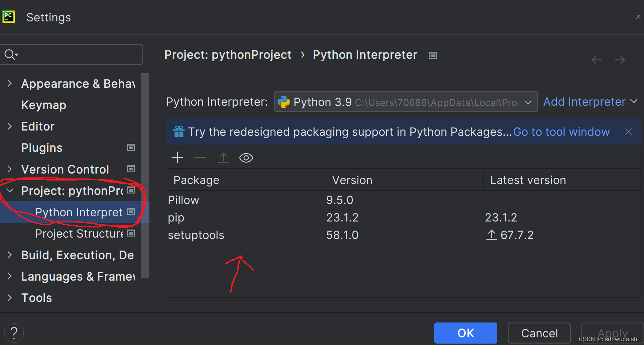Click the uninstall package minus icon
This screenshot has width=644, height=345.
[x=200, y=158]
